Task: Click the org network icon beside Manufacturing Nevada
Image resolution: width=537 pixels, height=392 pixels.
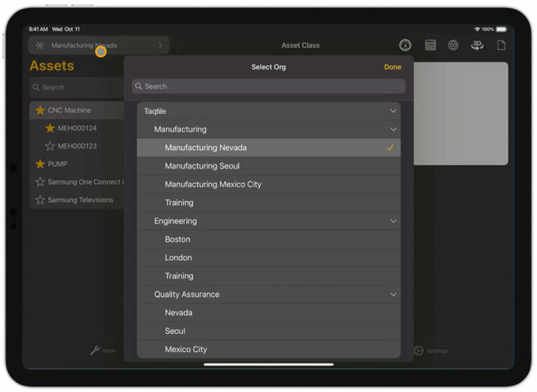Action: [40, 45]
